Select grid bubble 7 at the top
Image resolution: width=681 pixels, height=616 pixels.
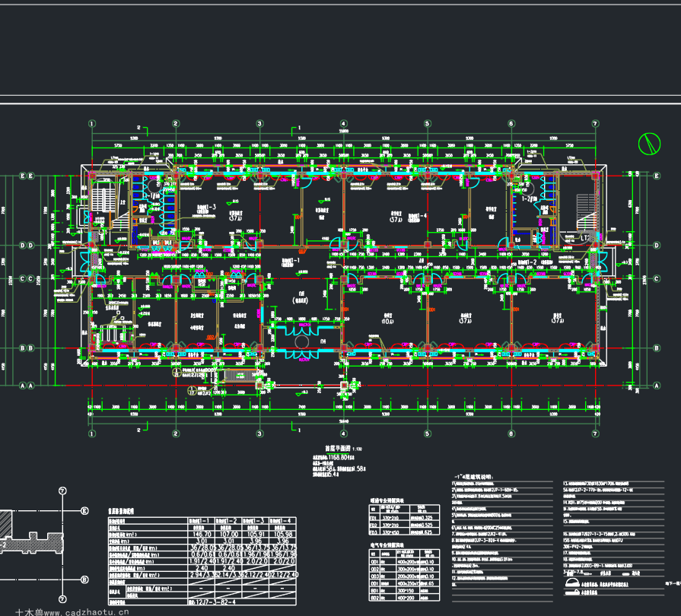coord(596,124)
